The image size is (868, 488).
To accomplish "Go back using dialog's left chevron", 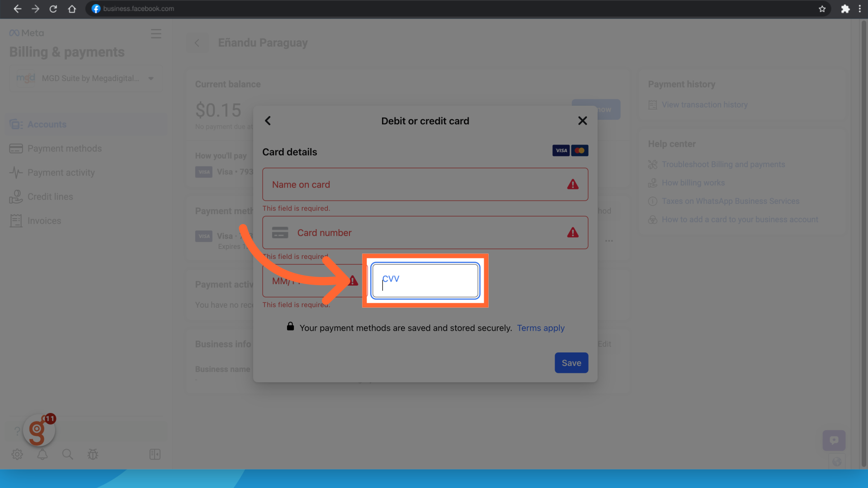I will coord(268,121).
